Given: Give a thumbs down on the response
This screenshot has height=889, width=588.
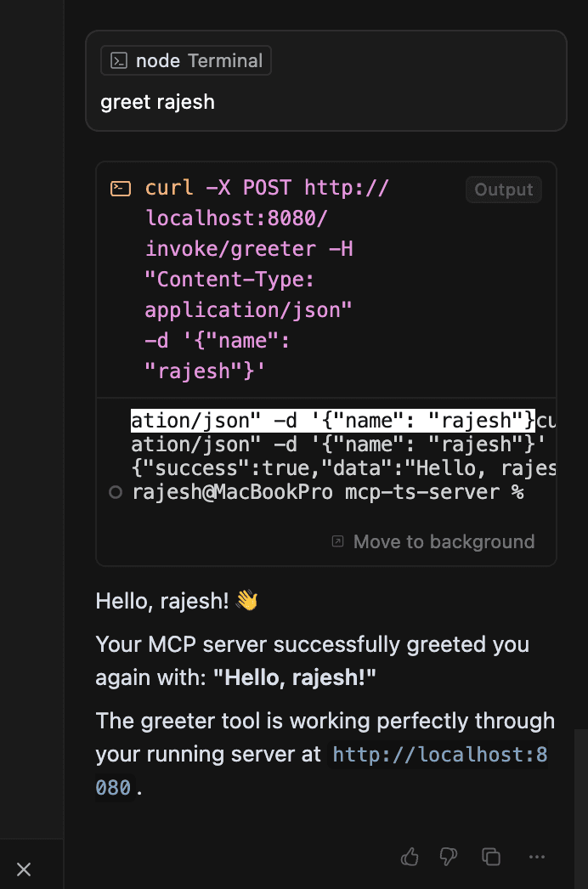Looking at the screenshot, I should pos(448,857).
